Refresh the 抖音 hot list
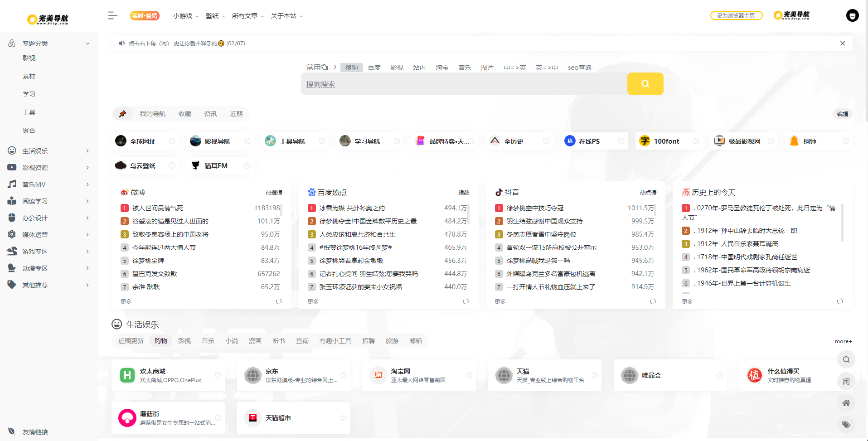The width and height of the screenshot is (868, 441). [653, 301]
